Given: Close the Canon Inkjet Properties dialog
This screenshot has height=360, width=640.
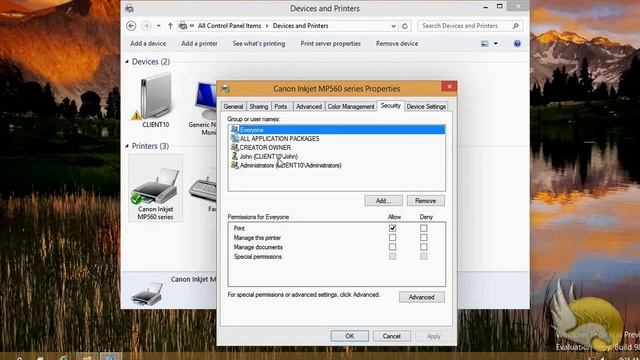Looking at the screenshot, I should click(x=449, y=87).
